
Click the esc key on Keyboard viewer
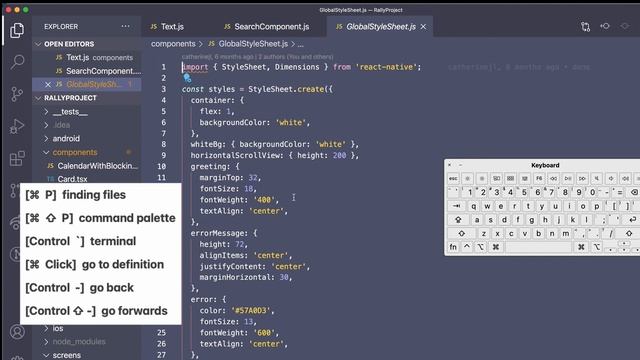coord(453,178)
